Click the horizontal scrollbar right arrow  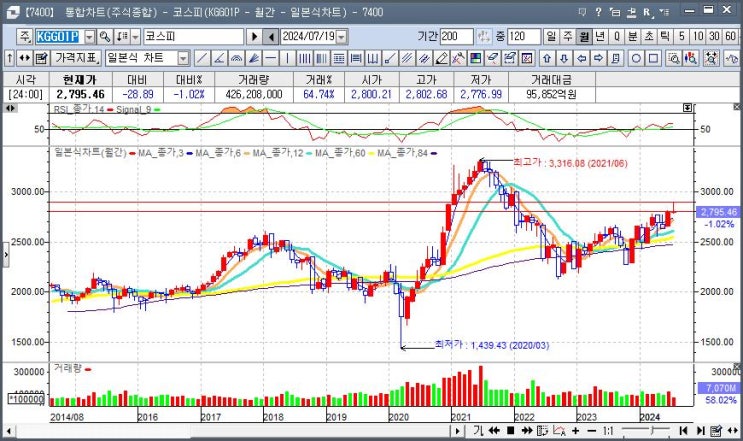pos(457,431)
